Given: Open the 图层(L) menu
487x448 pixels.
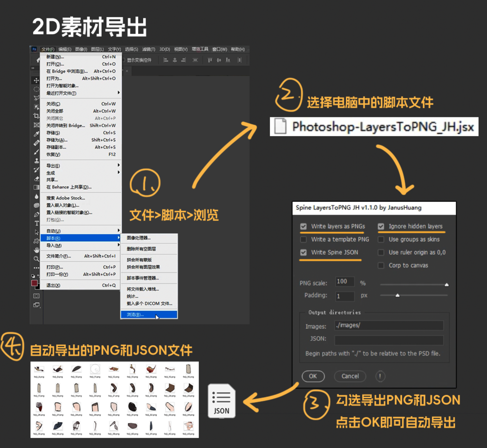Looking at the screenshot, I should pos(97,49).
